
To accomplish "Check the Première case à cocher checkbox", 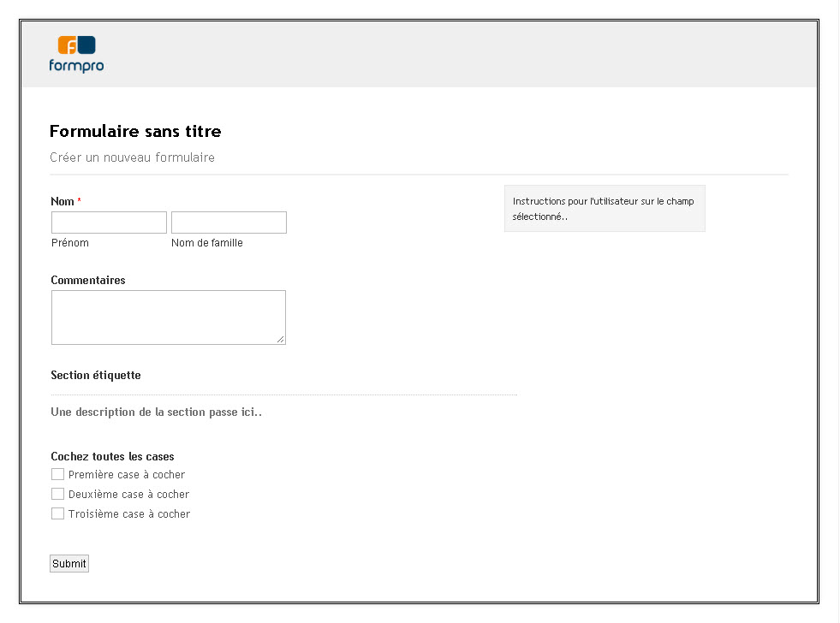I will click(x=57, y=474).
